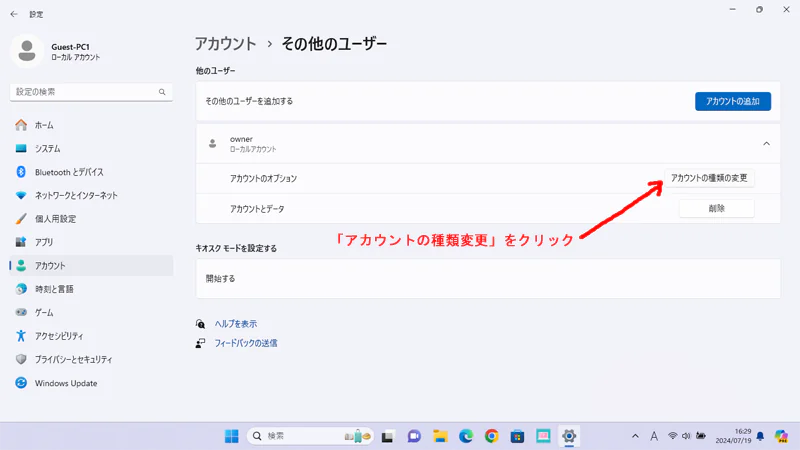Open ホーム in the sidebar

[91, 125]
